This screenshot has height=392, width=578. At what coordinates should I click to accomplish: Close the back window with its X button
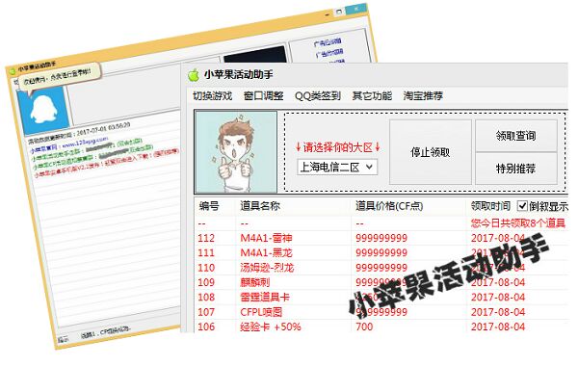[x=355, y=8]
